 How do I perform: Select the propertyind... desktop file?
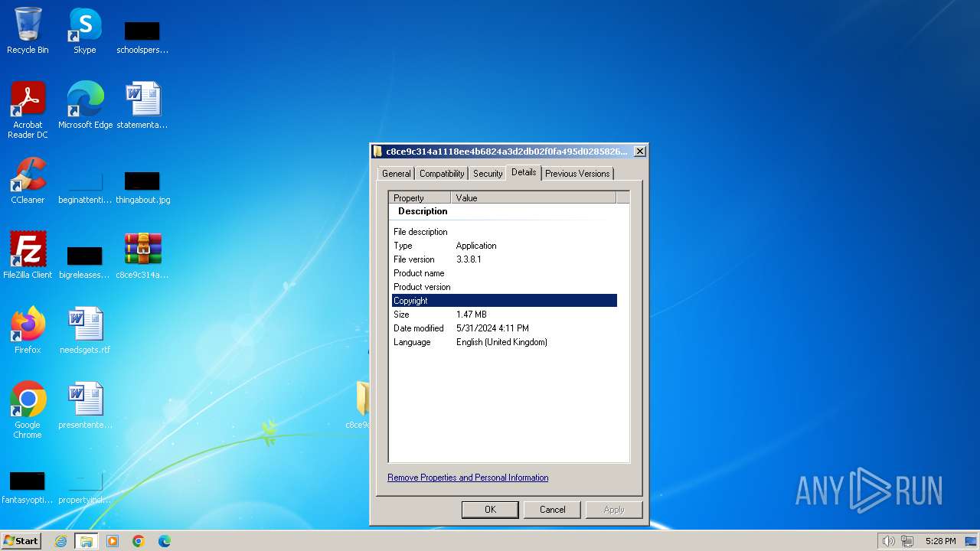[85, 487]
